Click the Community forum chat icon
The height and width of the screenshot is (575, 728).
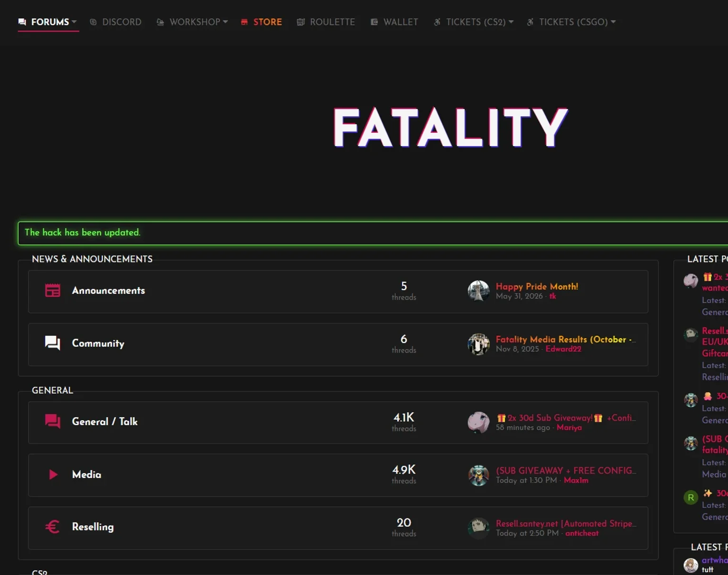click(53, 343)
